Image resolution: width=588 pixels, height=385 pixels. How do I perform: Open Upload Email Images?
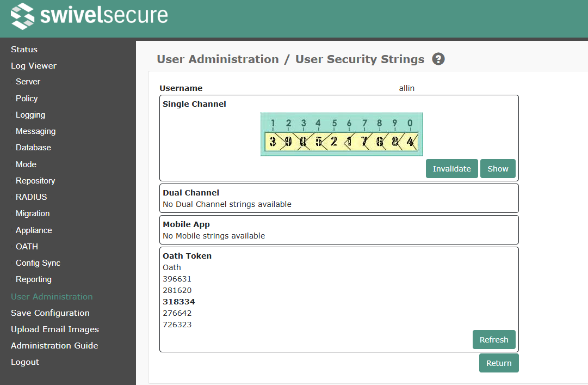coord(55,329)
